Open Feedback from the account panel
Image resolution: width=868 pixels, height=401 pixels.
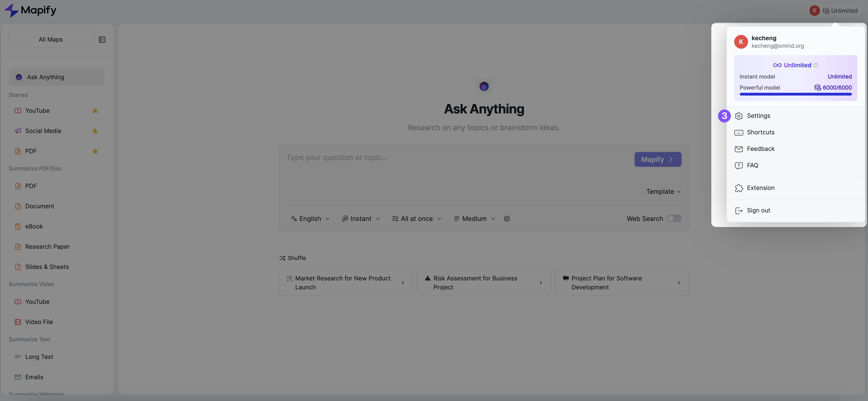tap(760, 149)
